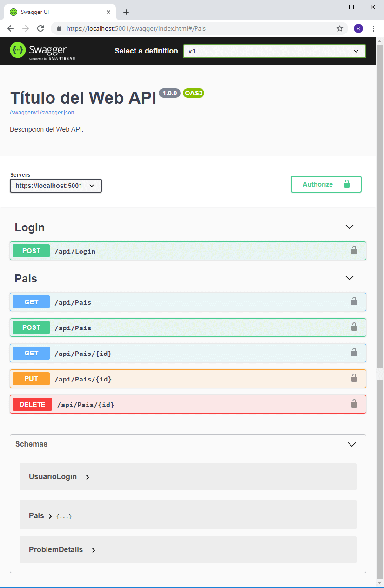Click the padlock on GET /api/Pais
This screenshot has height=588, width=384.
point(354,301)
